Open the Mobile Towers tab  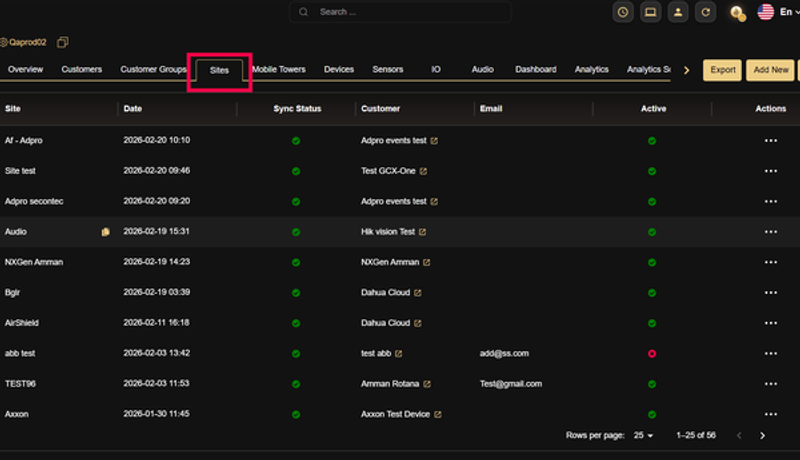click(x=279, y=69)
